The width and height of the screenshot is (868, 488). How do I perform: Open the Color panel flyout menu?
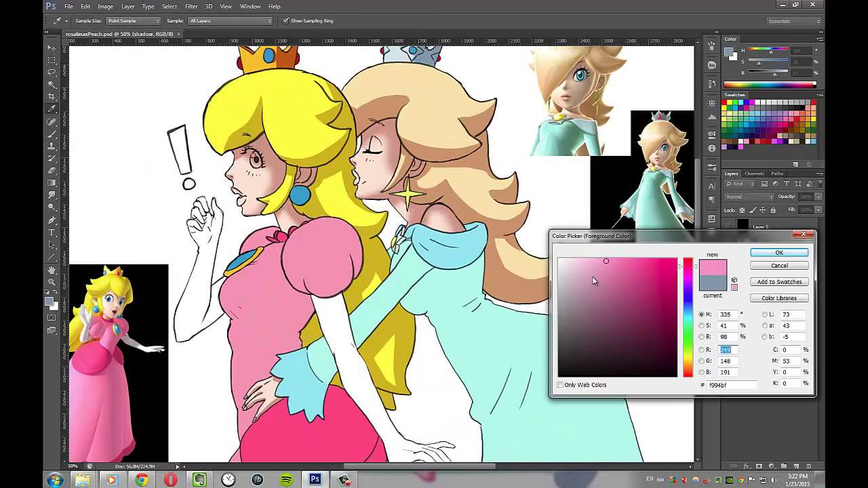(821, 39)
